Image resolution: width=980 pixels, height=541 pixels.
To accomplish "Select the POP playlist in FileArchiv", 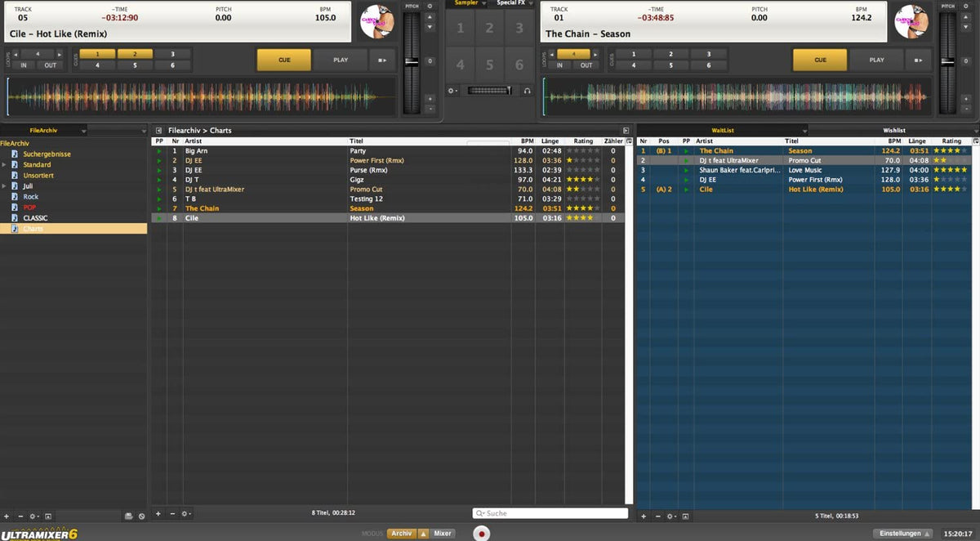I will 29,208.
